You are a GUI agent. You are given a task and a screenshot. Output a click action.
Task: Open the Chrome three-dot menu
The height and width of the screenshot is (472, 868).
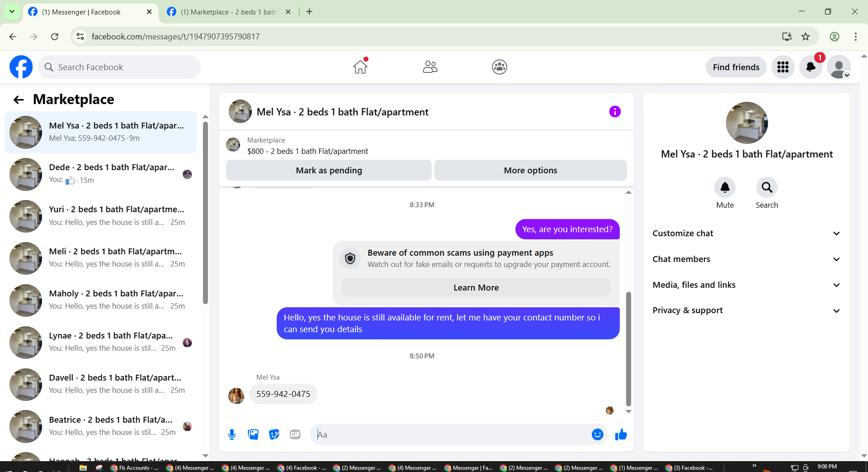pos(855,37)
